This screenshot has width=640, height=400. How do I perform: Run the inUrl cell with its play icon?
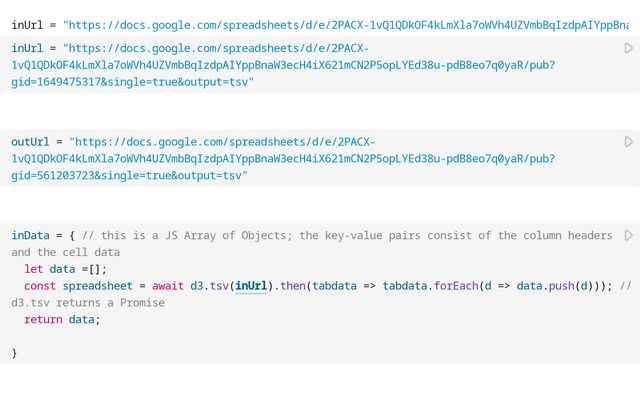(628, 48)
